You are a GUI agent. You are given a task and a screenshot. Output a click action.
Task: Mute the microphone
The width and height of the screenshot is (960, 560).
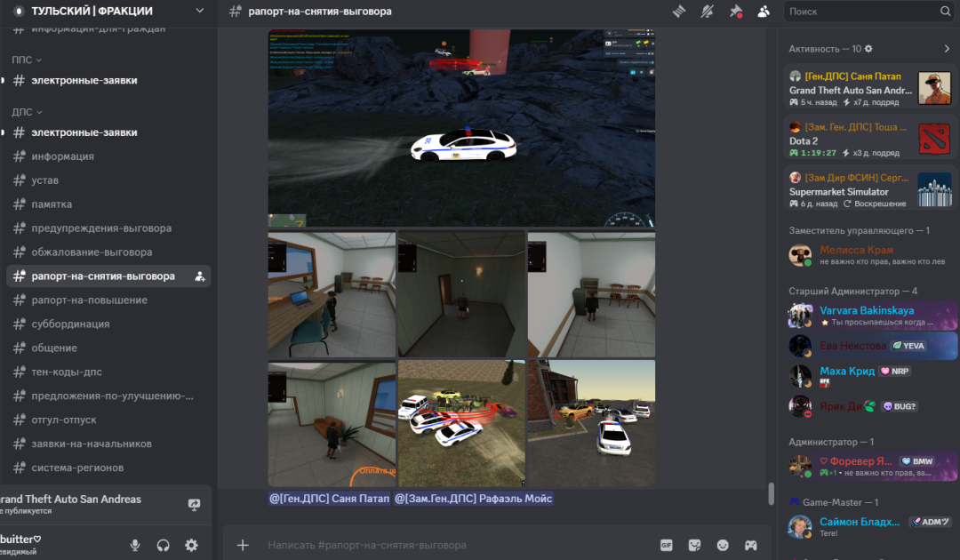pyautogui.click(x=135, y=545)
